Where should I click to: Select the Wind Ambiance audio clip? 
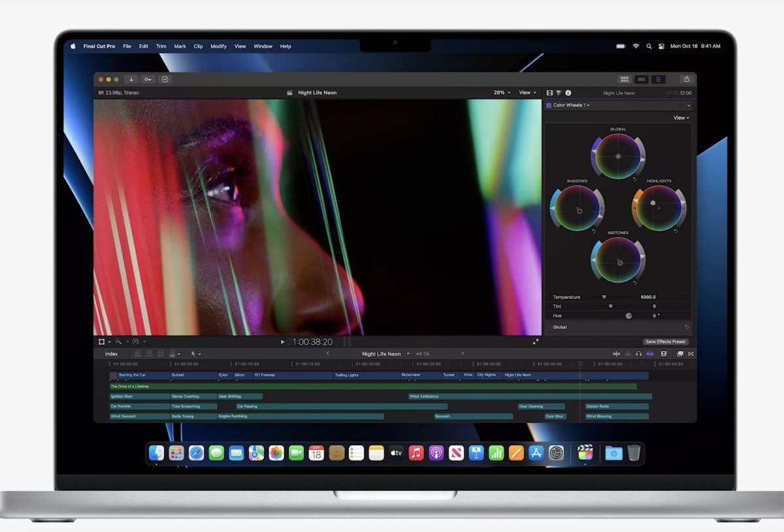pos(530,396)
